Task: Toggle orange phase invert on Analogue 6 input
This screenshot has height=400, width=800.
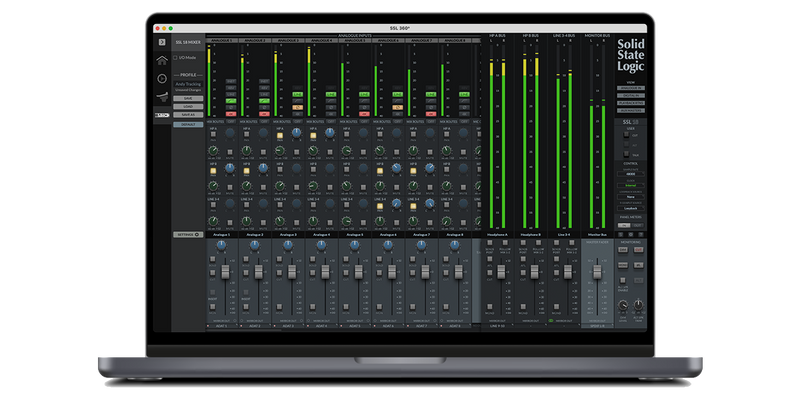Action: [397, 108]
